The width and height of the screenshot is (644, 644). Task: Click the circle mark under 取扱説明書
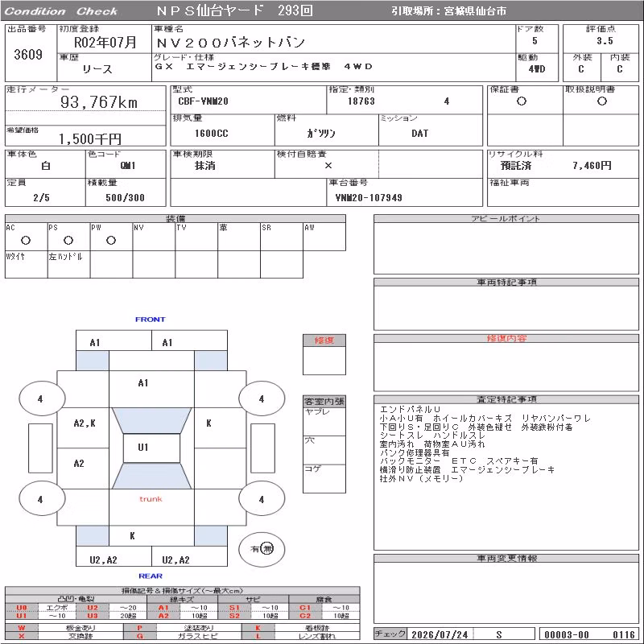coord(602,101)
